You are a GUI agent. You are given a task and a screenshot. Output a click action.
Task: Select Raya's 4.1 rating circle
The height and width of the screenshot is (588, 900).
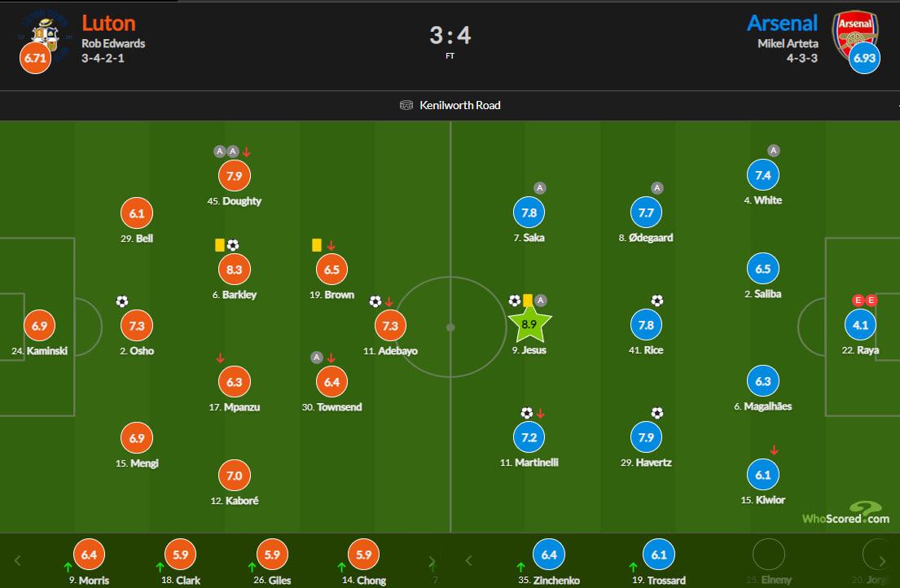[x=860, y=325]
